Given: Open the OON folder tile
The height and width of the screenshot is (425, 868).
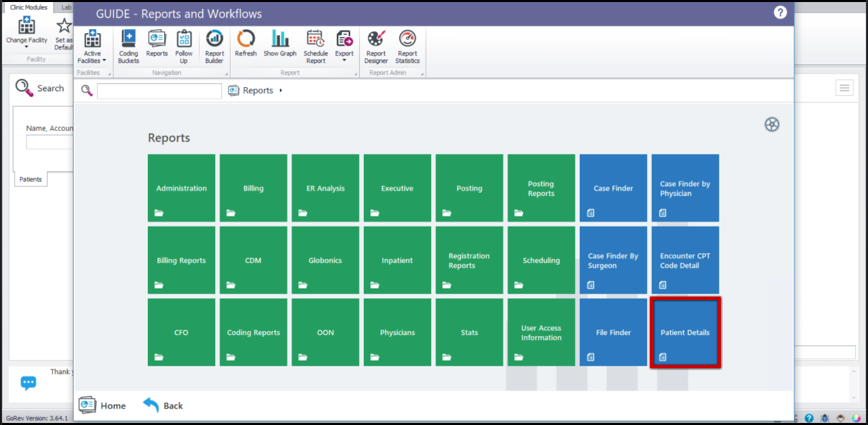Looking at the screenshot, I should [x=325, y=332].
